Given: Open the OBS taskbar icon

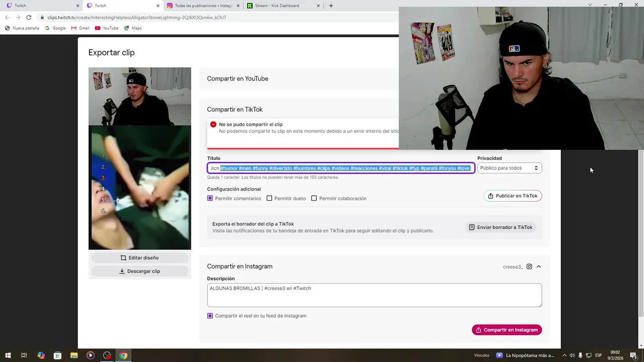Looking at the screenshot, I should point(107,355).
